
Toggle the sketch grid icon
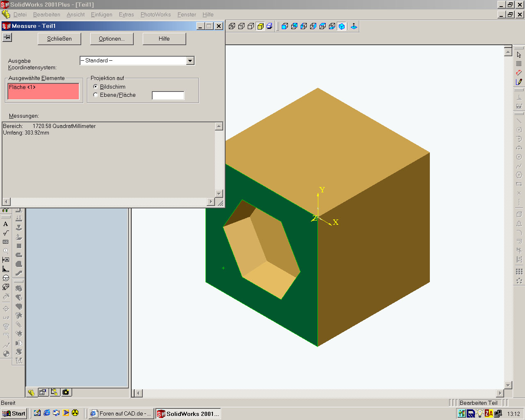[519, 64]
